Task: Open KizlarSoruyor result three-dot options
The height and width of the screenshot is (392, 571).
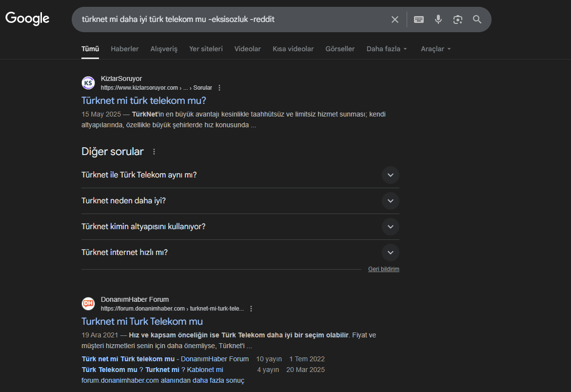Action: click(219, 88)
